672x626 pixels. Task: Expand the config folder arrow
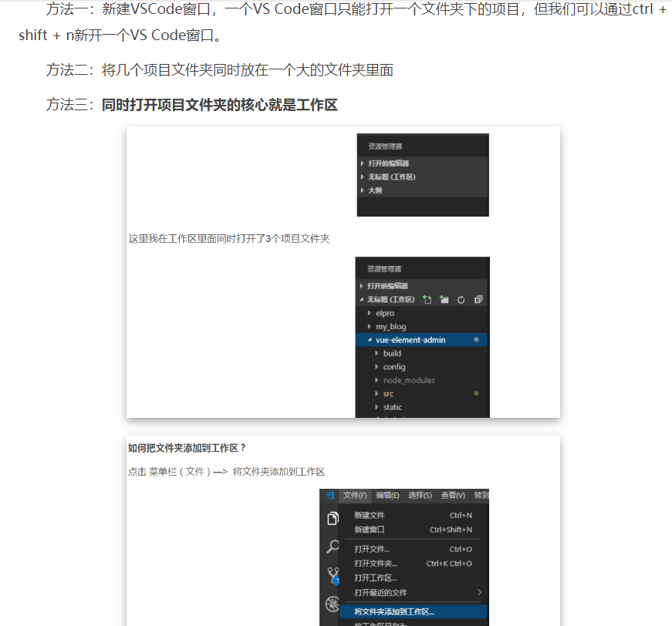coord(377,366)
